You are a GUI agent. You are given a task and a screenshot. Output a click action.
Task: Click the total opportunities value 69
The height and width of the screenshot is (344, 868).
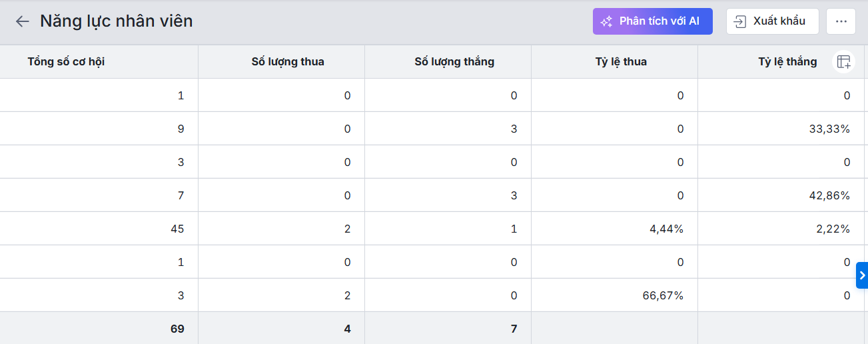pyautogui.click(x=177, y=329)
